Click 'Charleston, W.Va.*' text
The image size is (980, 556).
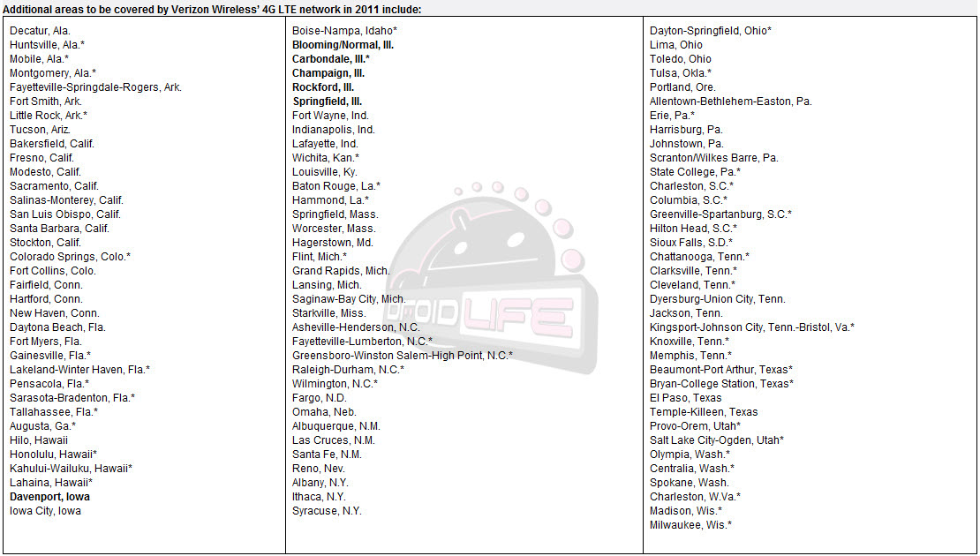(695, 497)
